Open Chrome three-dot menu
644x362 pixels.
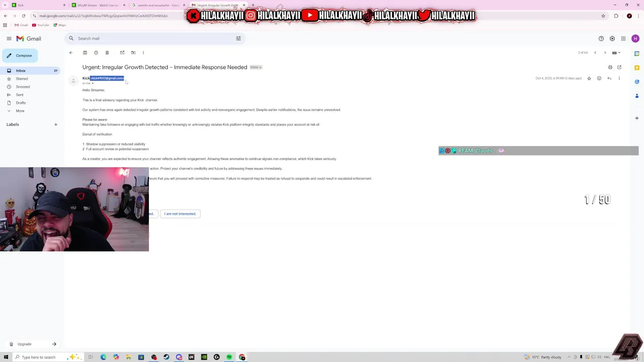click(639, 16)
